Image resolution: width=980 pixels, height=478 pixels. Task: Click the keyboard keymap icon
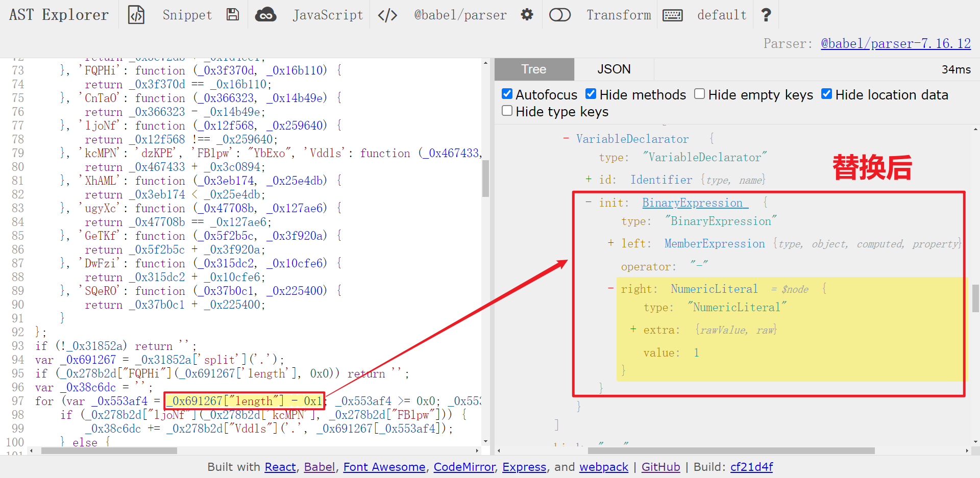click(673, 15)
